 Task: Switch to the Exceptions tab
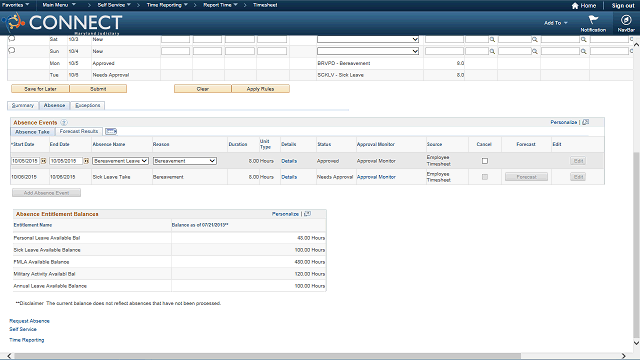pos(88,105)
